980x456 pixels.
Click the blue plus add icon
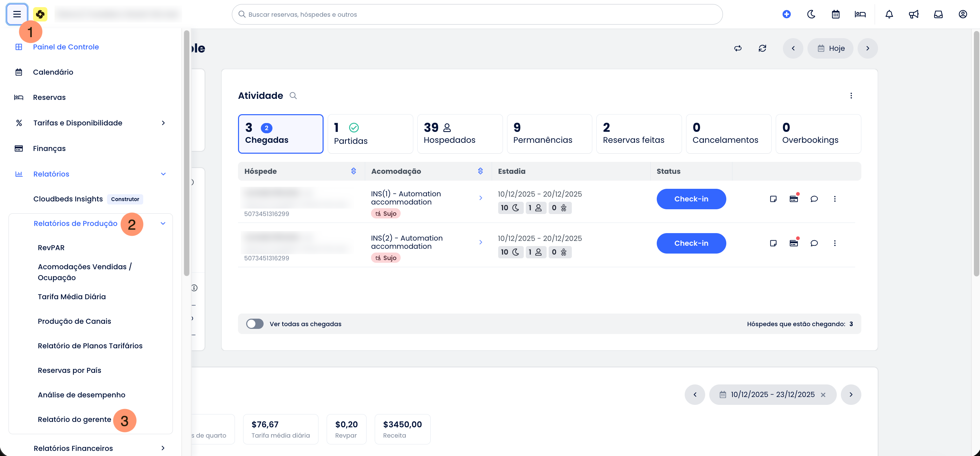point(786,14)
